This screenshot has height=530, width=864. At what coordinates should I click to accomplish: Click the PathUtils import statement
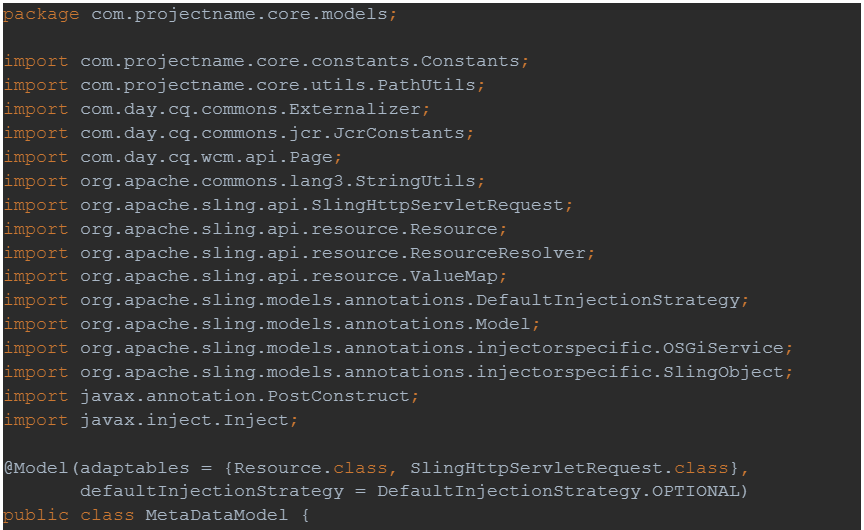[244, 85]
